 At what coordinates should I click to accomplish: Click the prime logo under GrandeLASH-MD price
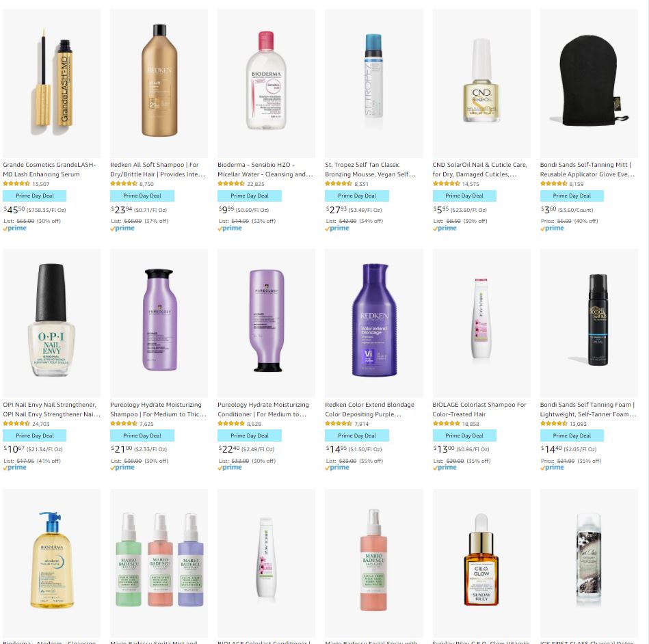click(x=14, y=228)
